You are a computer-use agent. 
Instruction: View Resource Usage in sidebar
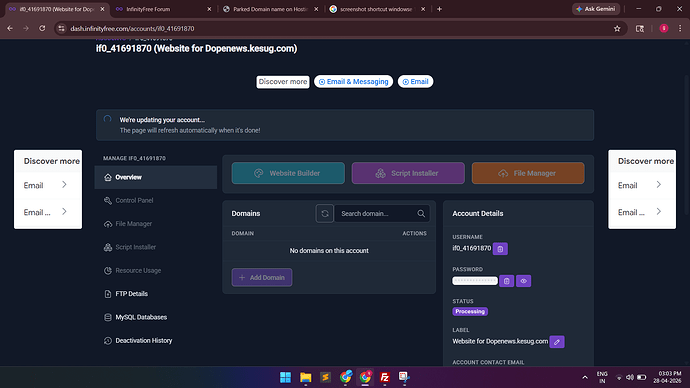(156, 270)
